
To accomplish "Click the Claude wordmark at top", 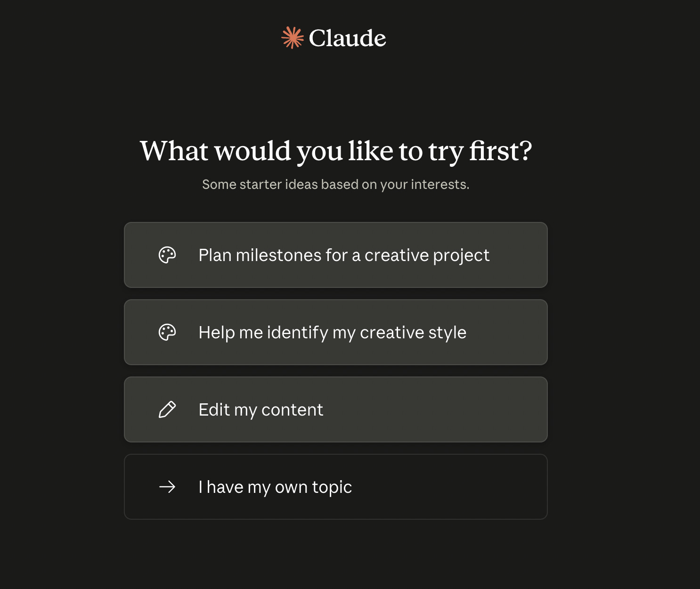I will click(x=348, y=38).
